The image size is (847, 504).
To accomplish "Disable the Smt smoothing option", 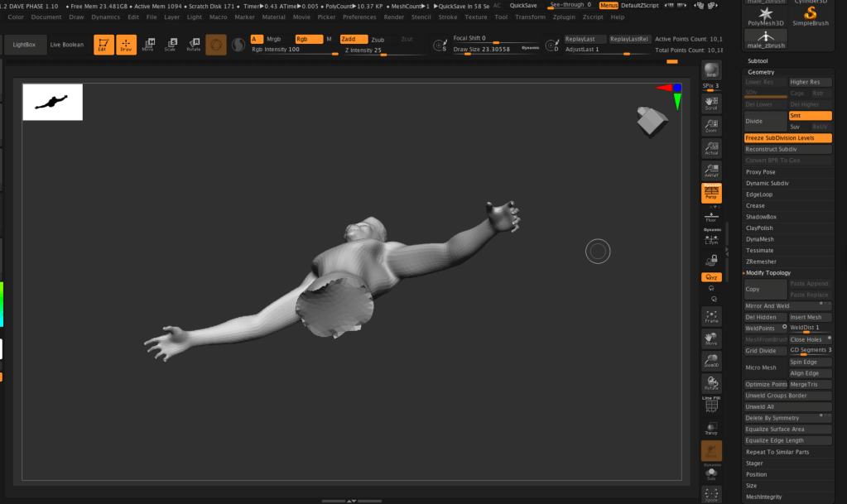I will coord(810,116).
